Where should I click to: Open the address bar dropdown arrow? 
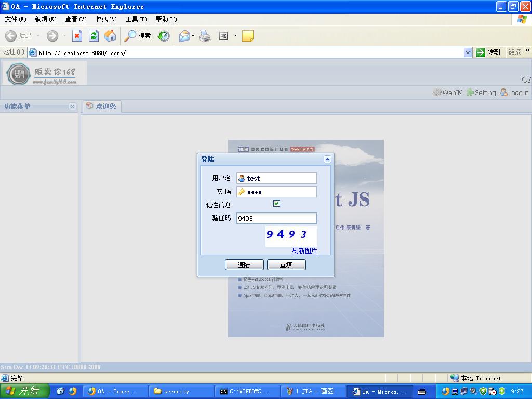coord(468,52)
